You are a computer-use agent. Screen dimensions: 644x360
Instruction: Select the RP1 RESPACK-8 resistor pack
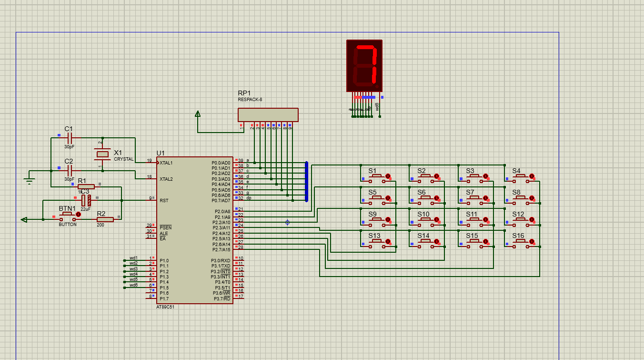point(268,115)
